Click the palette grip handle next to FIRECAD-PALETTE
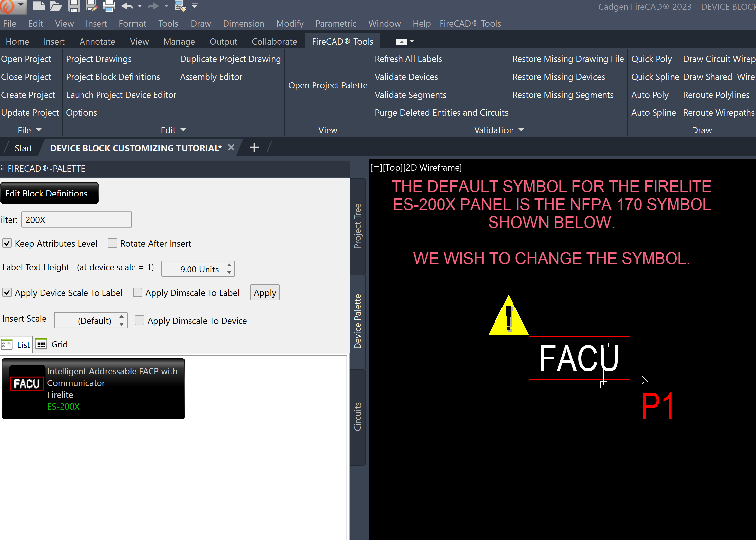This screenshot has width=756, height=540. click(2, 169)
